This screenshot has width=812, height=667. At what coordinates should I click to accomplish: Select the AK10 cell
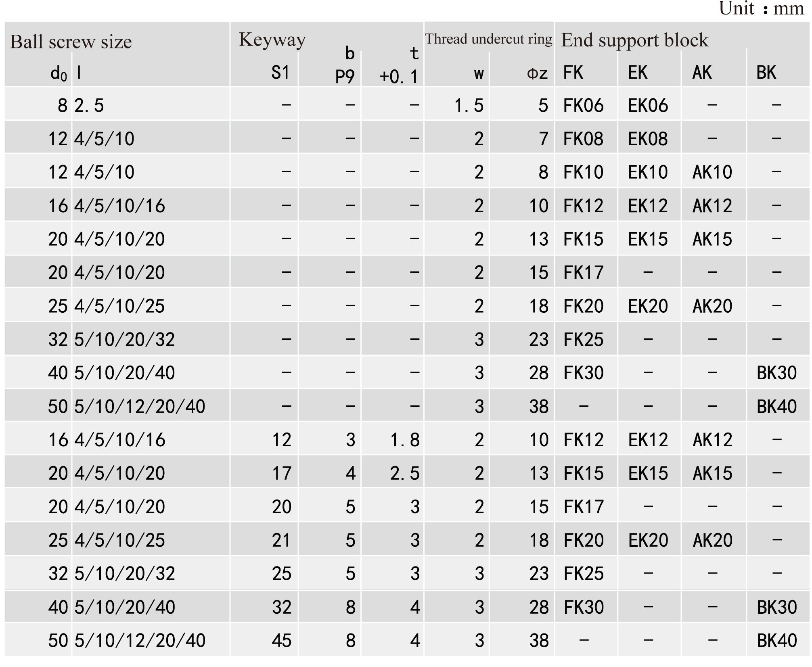712,172
